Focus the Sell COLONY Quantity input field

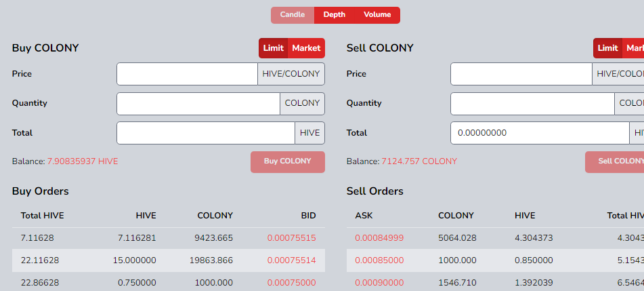532,103
